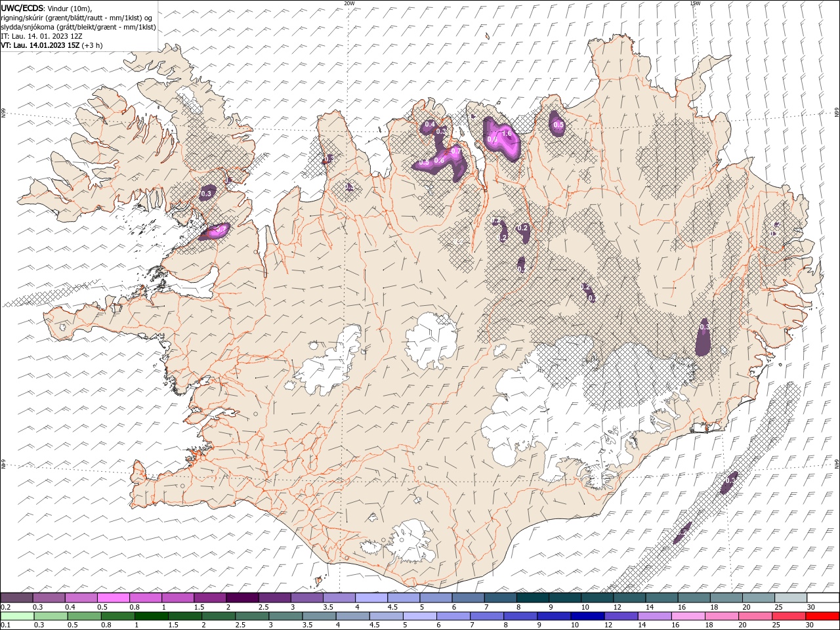Click the 'IT: Lau. 14. 01. 2023 12Z' line

41,36
